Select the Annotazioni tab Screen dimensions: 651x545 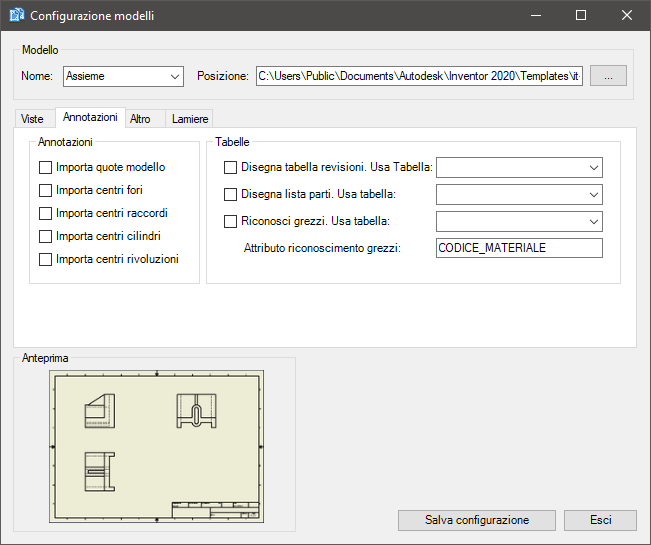[x=90, y=117]
